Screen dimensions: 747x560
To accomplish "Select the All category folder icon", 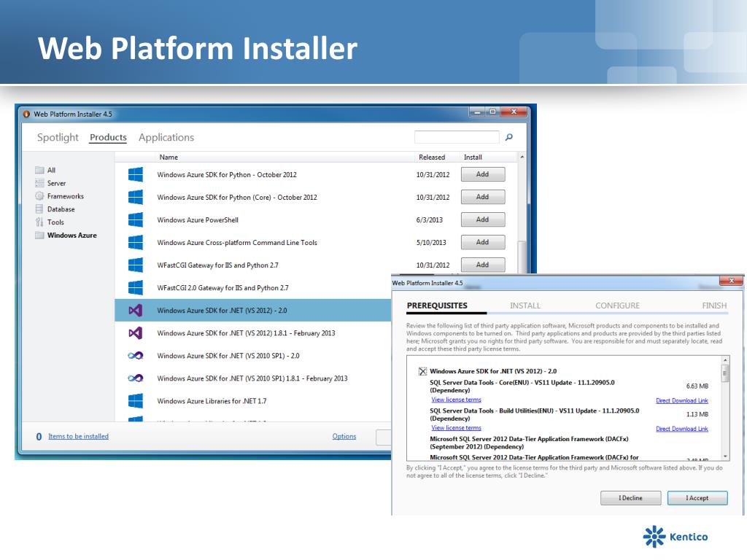I will tap(39, 170).
